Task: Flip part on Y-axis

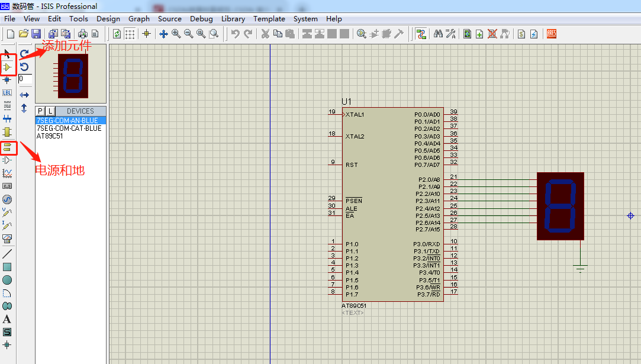Action: (x=24, y=108)
